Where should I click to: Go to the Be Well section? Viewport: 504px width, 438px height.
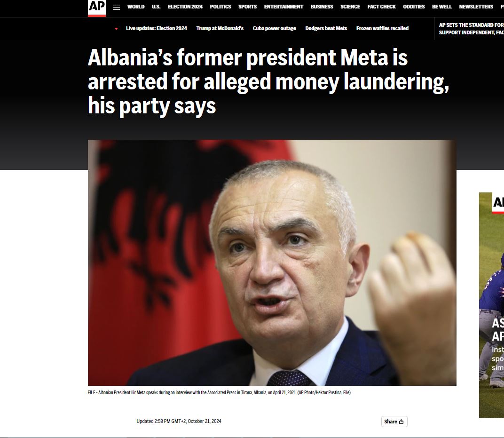coord(441,7)
